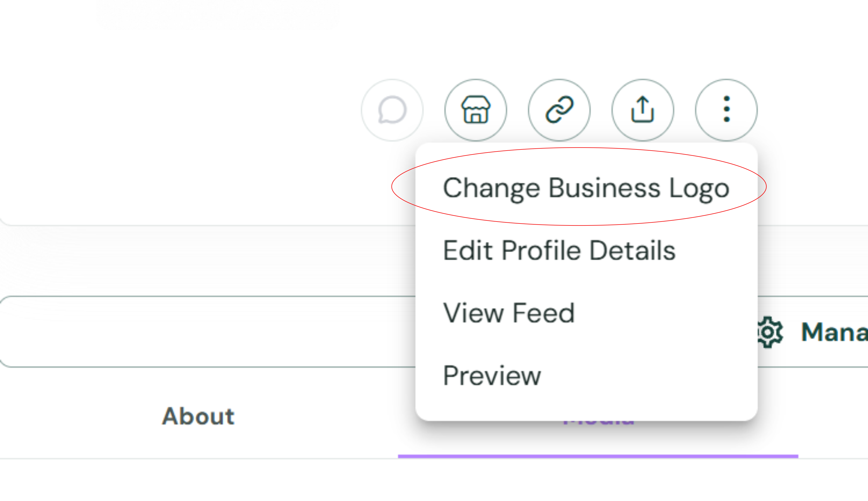
Task: Click the Manage text button
Action: 834,332
